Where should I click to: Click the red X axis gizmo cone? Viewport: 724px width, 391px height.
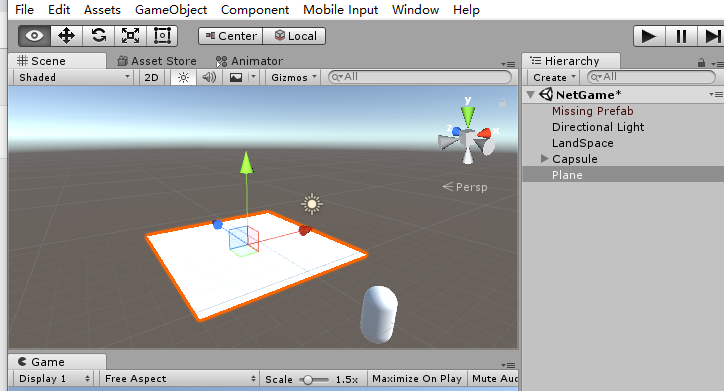[x=484, y=134]
